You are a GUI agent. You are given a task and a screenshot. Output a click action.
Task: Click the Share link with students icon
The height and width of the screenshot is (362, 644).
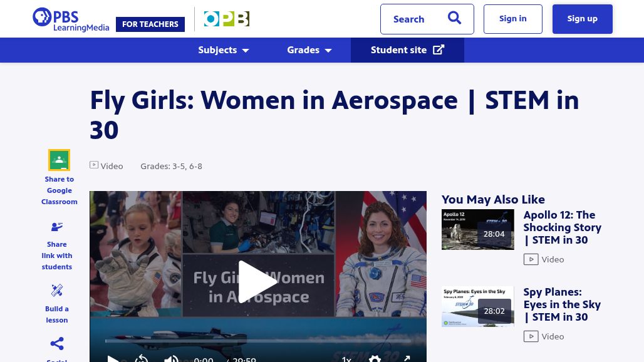click(x=57, y=227)
